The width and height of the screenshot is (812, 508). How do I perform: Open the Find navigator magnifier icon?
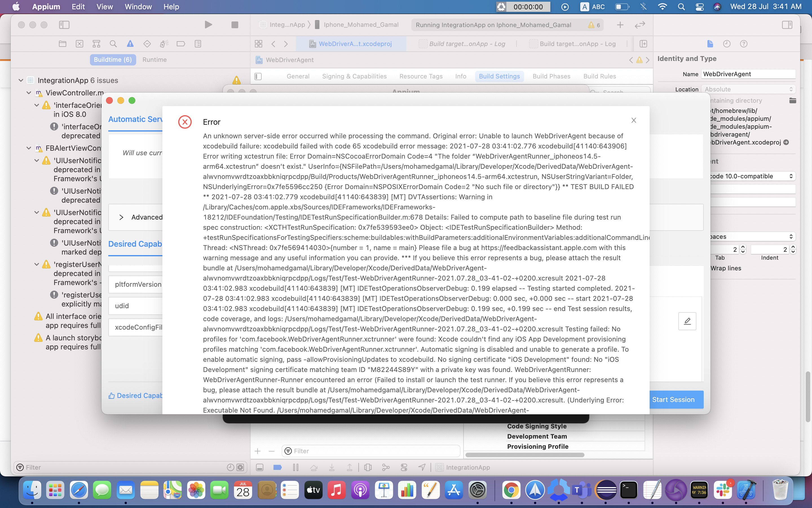[113, 44]
